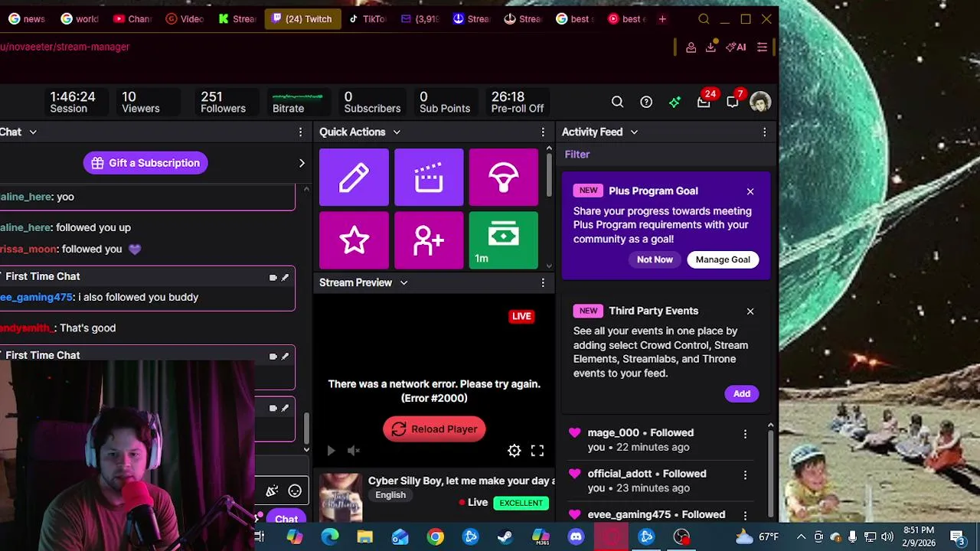Open whispers icon with 7 badge

733,102
